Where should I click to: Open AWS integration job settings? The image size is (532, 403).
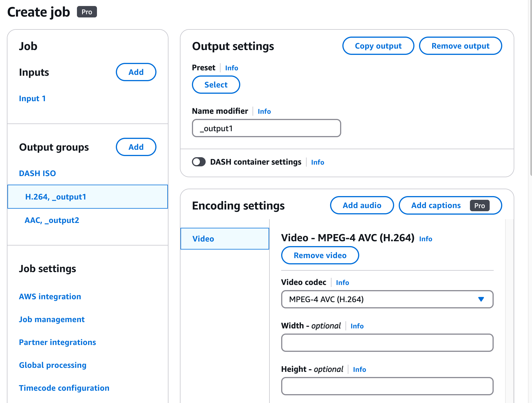[x=50, y=296]
